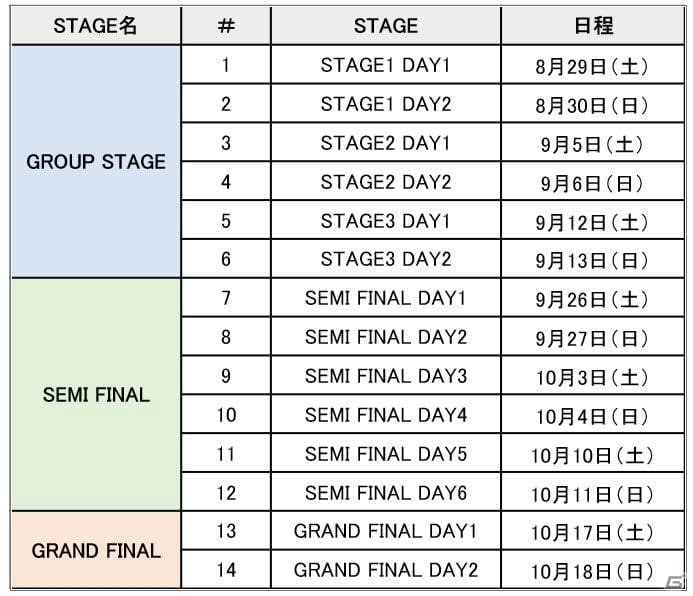Click the # column header
Viewport: 693px width, 596px height.
coord(226,26)
